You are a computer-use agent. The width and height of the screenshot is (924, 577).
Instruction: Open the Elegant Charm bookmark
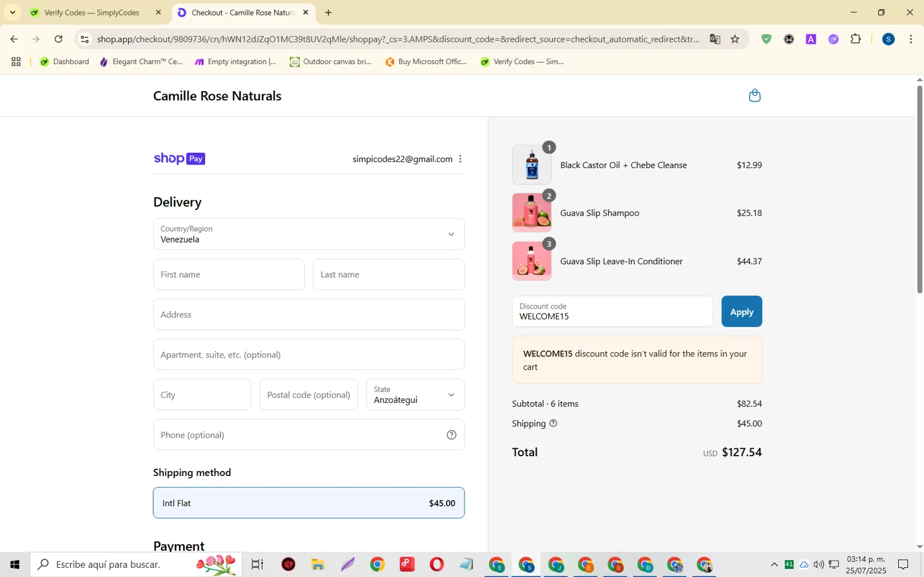141,62
